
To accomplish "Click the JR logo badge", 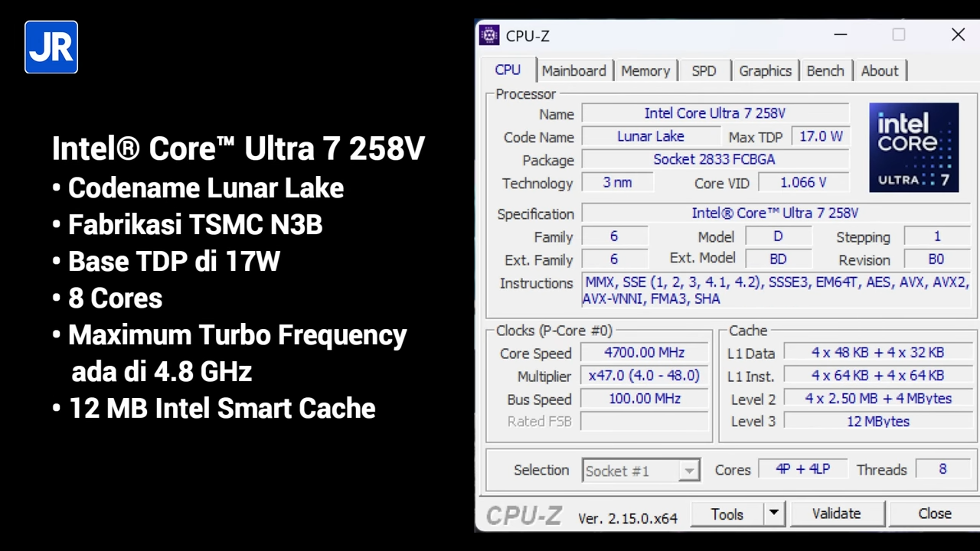I will (x=51, y=47).
